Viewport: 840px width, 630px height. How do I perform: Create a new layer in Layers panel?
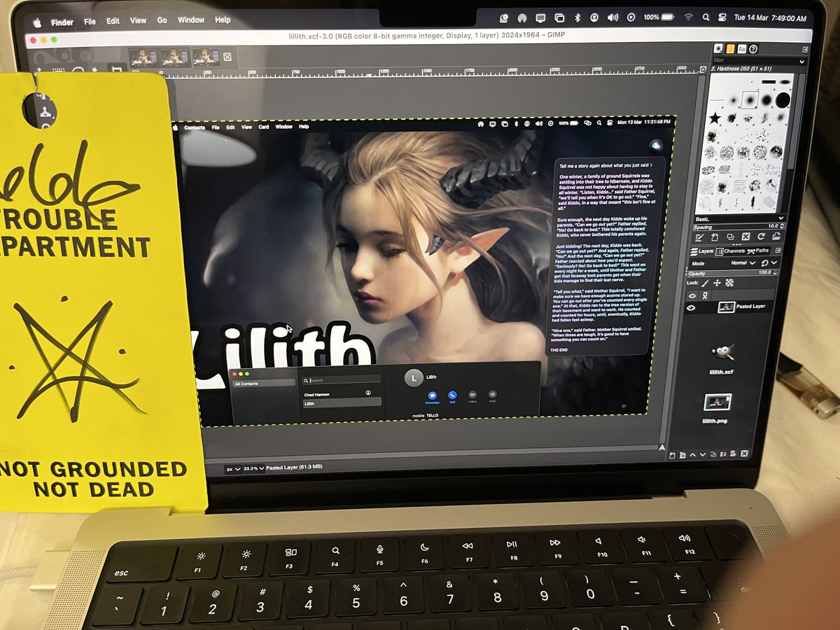[x=672, y=455]
